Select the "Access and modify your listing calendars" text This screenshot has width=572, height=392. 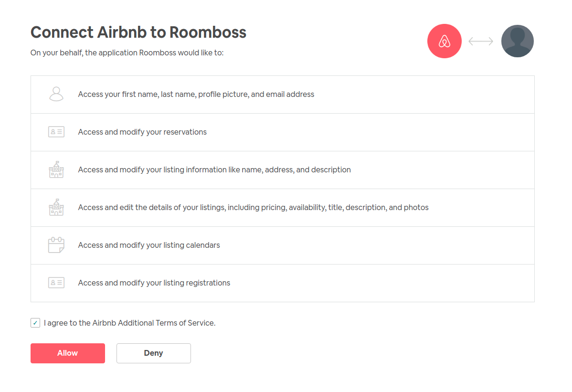[149, 245]
